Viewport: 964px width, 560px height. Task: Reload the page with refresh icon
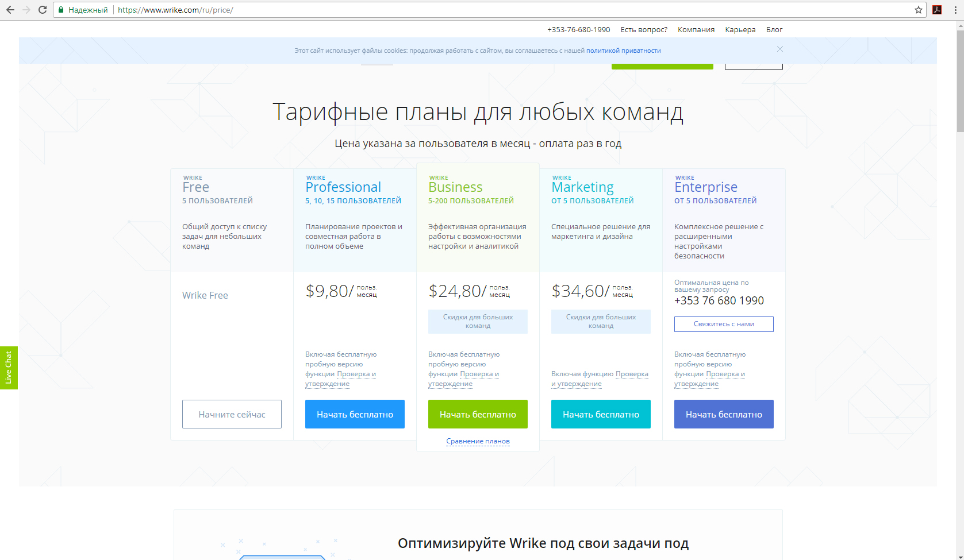click(x=43, y=10)
